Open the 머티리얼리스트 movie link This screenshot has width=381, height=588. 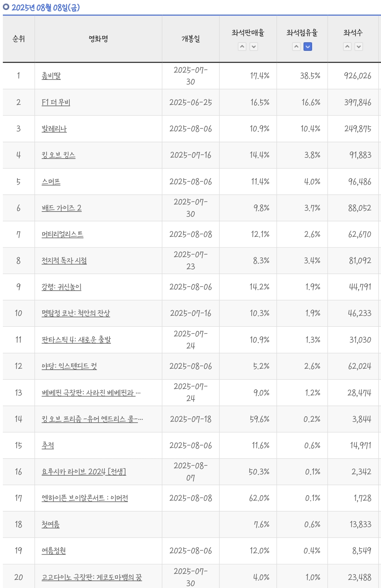click(x=63, y=234)
